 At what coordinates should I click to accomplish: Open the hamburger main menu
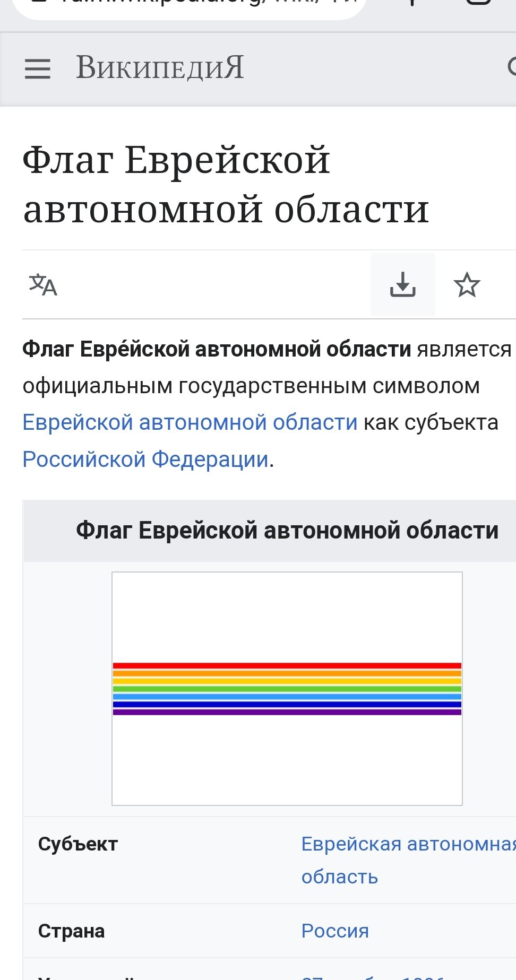[x=38, y=69]
